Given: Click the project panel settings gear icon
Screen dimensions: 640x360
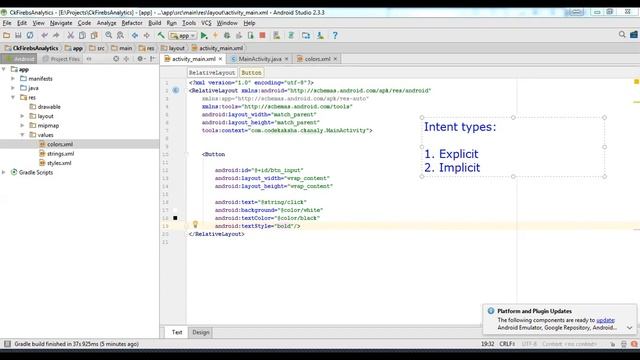Looking at the screenshot, I should pos(141,59).
